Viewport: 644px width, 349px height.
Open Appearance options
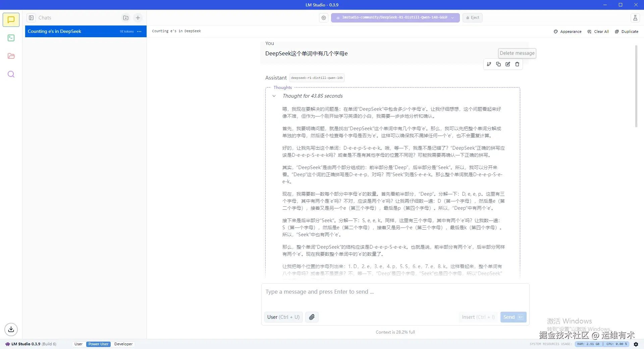[x=568, y=32]
